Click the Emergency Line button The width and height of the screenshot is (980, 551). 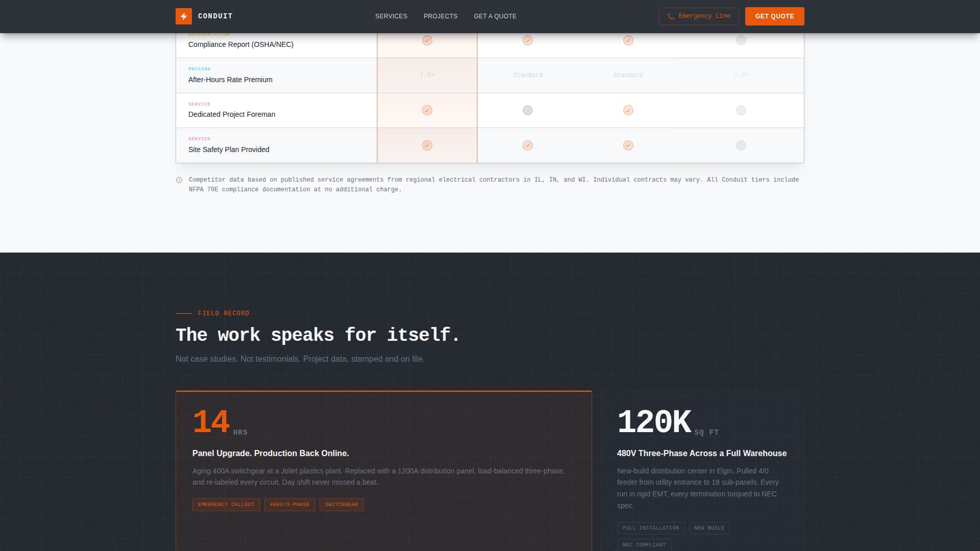[699, 16]
